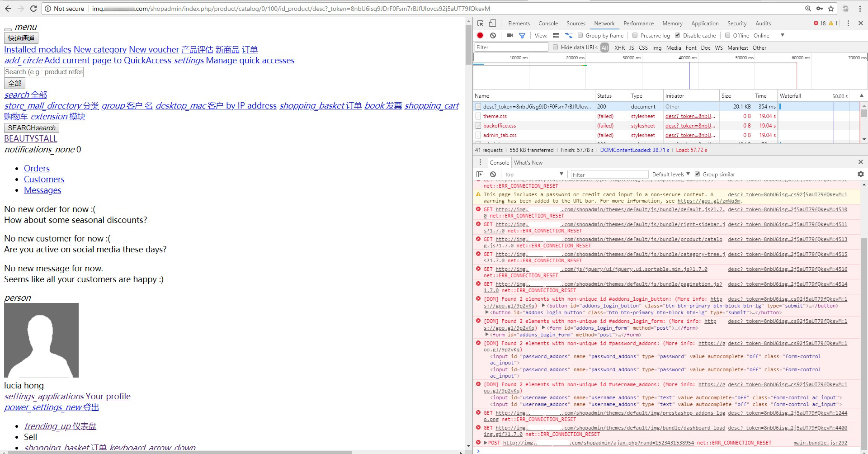Expand the top execution context dropdown
Image resolution: width=868 pixels, height=454 pixels.
tap(533, 174)
